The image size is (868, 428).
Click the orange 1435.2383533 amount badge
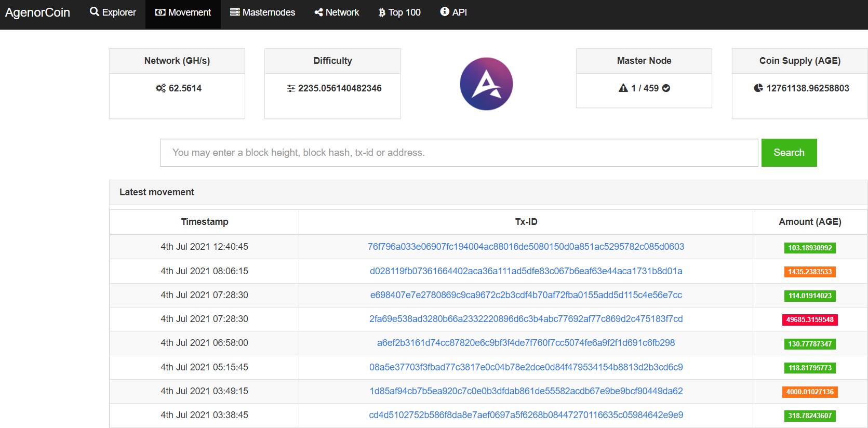click(810, 272)
